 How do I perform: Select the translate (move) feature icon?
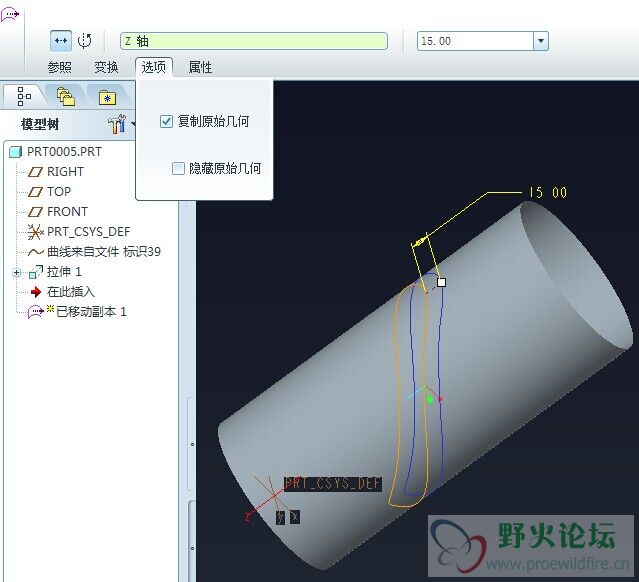tap(61, 41)
